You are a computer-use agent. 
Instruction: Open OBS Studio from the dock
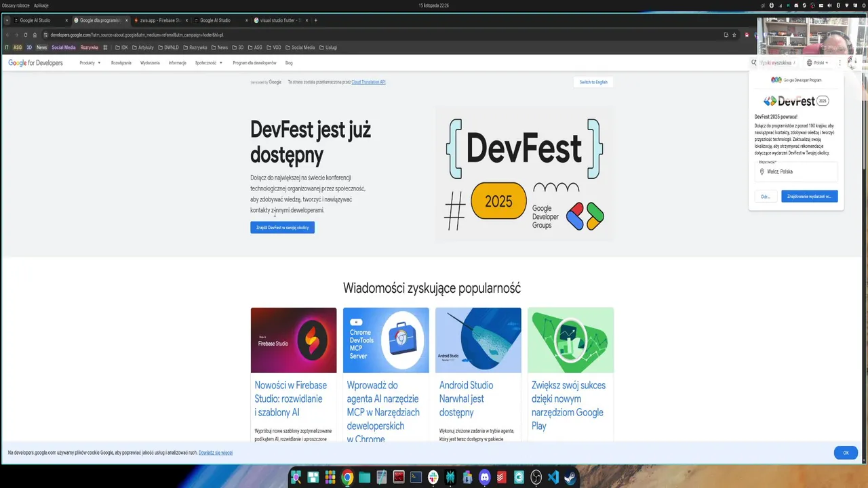(x=536, y=476)
